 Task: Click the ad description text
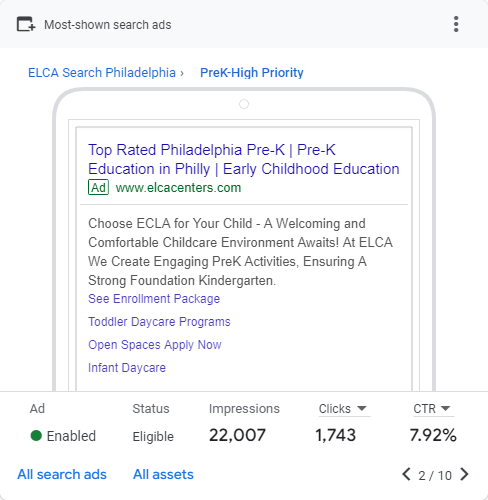240,252
